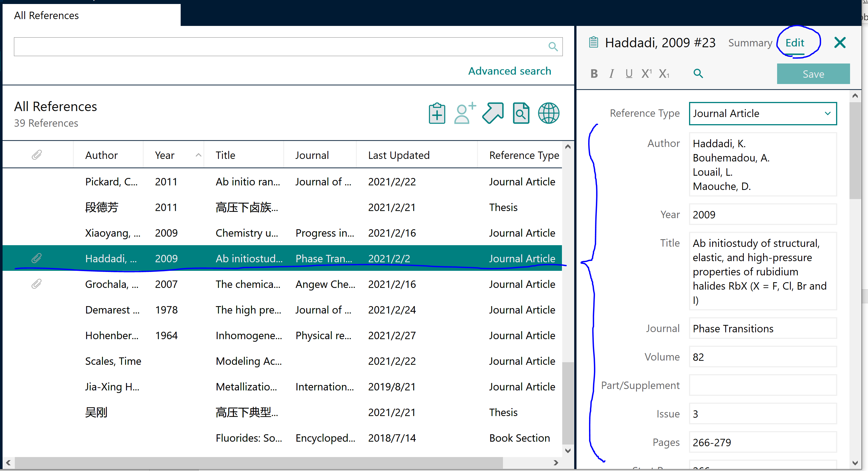Click the main search input field
This screenshot has height=471, width=868.
pyautogui.click(x=280, y=47)
